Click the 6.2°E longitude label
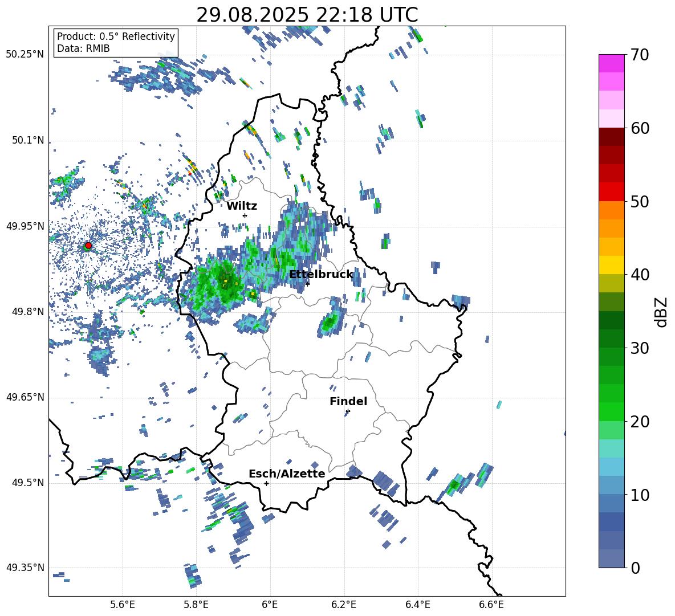 click(344, 605)
